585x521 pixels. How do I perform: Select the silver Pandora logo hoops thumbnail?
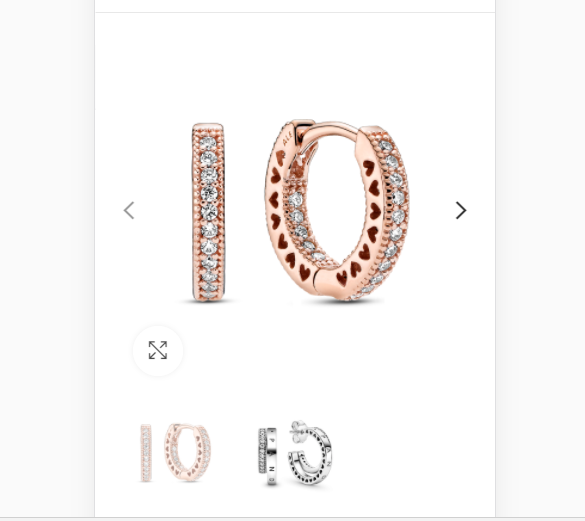[295, 452]
